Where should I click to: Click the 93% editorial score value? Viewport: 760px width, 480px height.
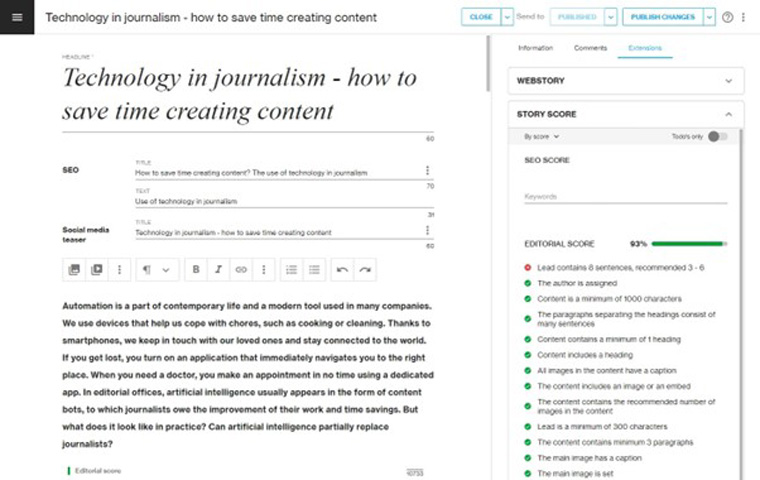[x=638, y=244]
